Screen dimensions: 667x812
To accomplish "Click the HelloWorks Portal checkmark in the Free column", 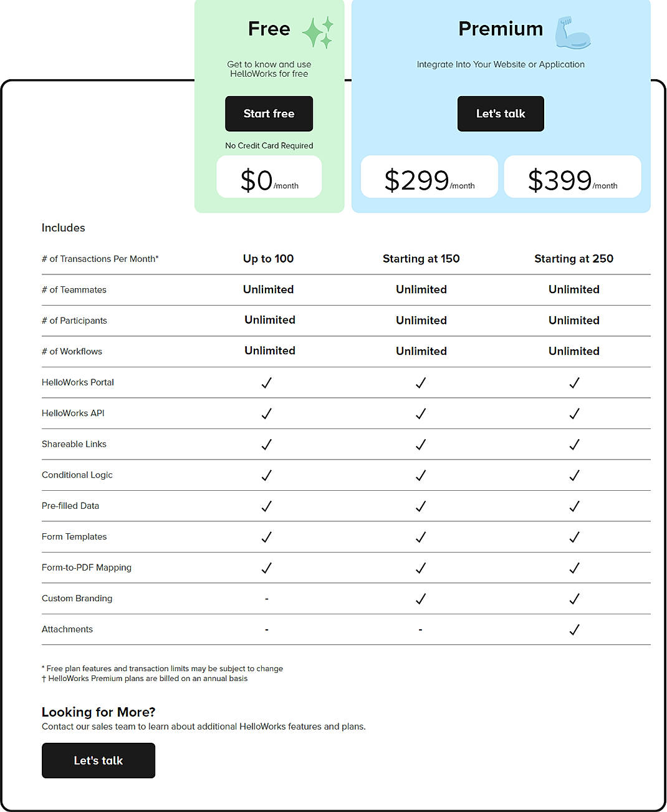I will click(266, 383).
